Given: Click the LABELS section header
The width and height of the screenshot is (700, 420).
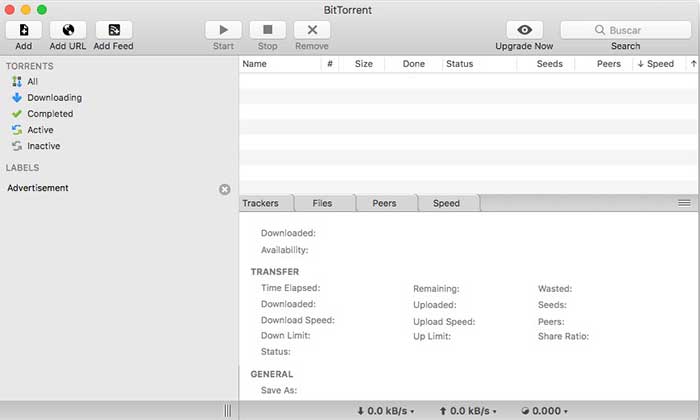Looking at the screenshot, I should pyautogui.click(x=22, y=168).
